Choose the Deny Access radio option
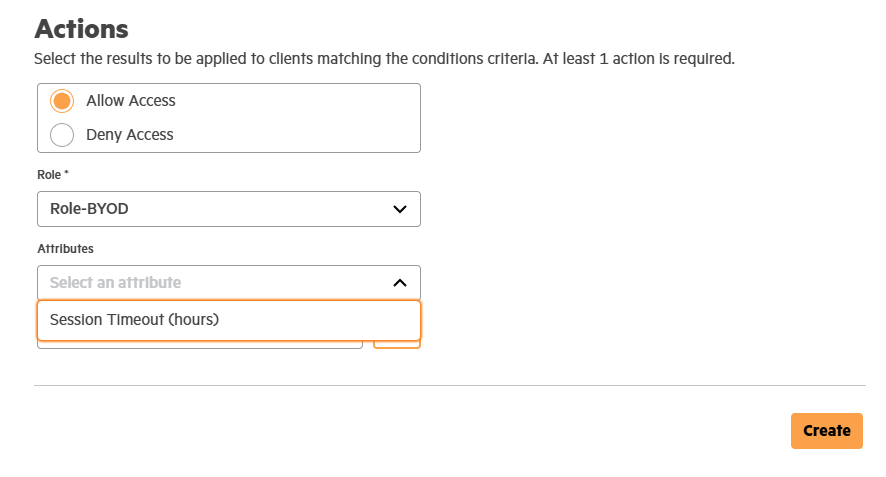886x477 pixels. (62, 135)
